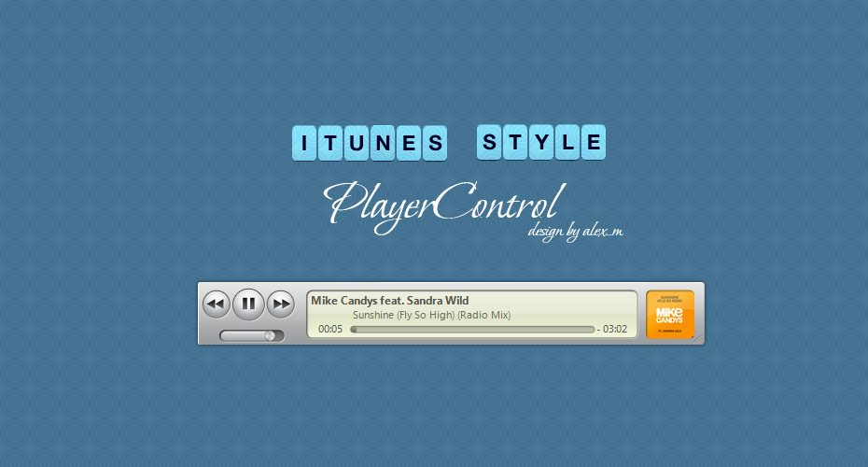
Task: Click the rewind button
Action: click(216, 304)
